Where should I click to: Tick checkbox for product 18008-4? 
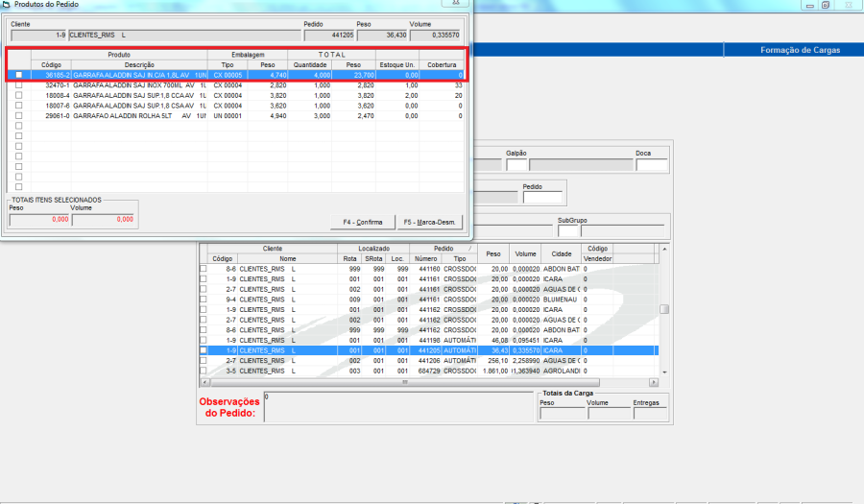(x=19, y=95)
